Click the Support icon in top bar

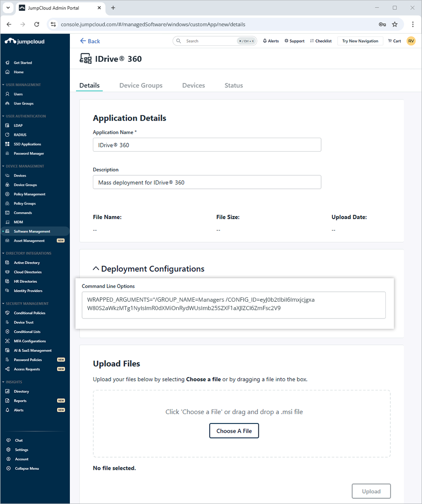coord(286,41)
